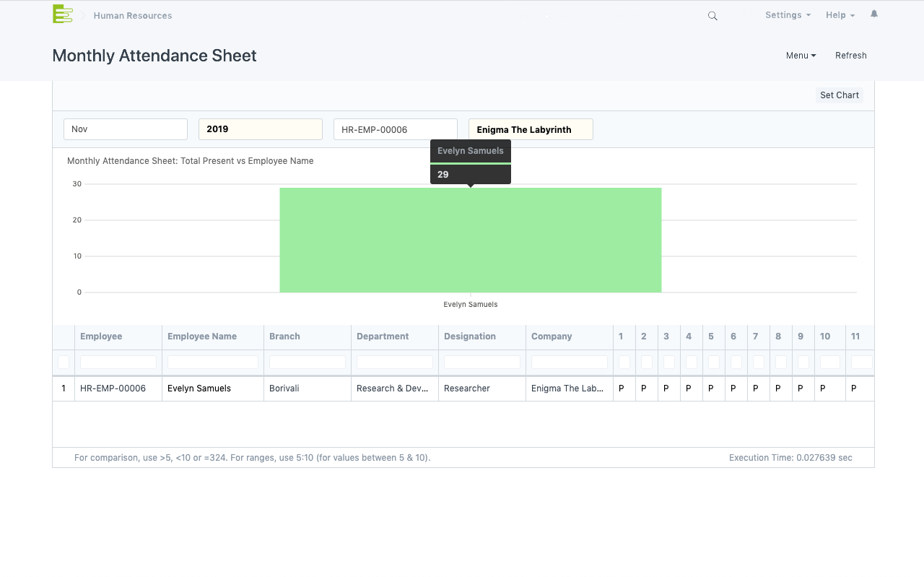Select the Nov month filter
Viewport: 924px width, 577px height.
(126, 129)
